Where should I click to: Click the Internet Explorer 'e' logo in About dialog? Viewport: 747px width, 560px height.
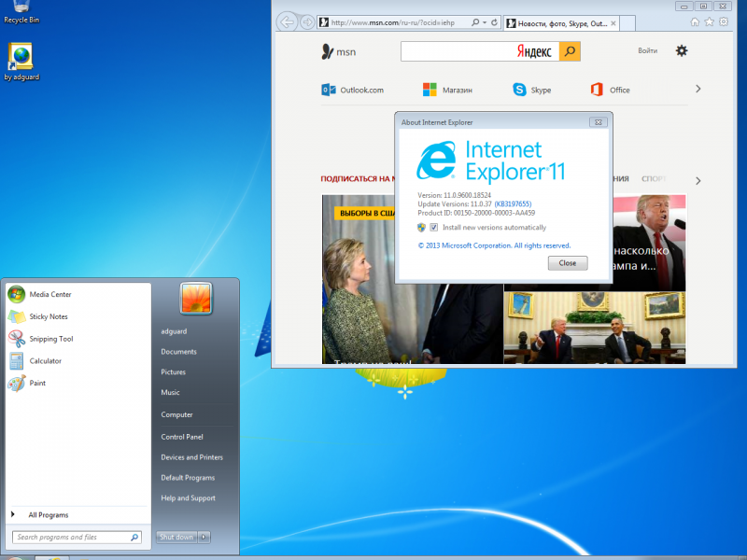(436, 160)
